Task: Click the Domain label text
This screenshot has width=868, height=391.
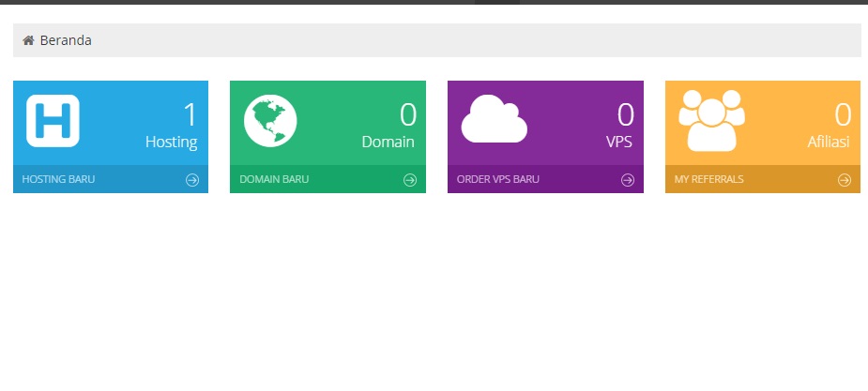Action: click(x=388, y=142)
